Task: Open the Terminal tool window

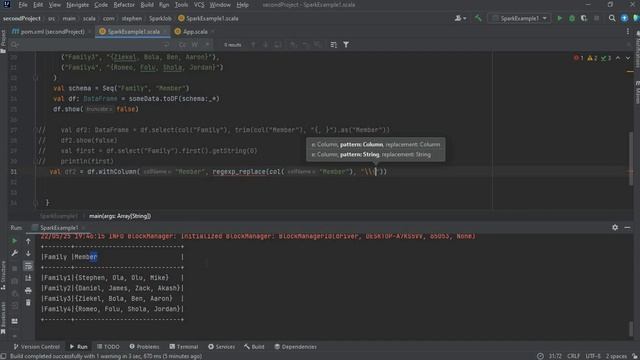Action: (184, 347)
